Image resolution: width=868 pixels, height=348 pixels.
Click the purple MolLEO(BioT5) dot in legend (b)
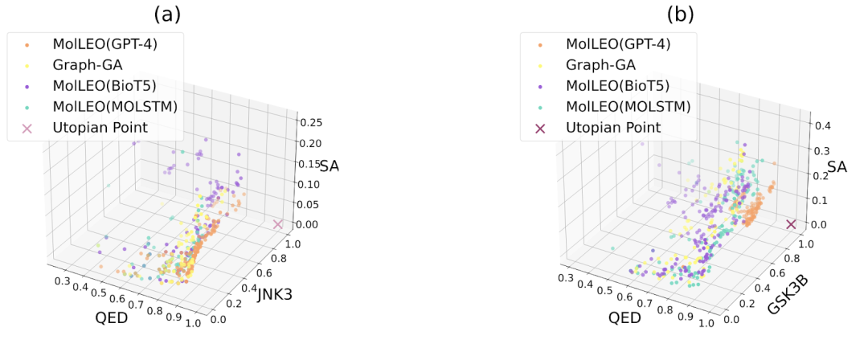tap(540, 85)
